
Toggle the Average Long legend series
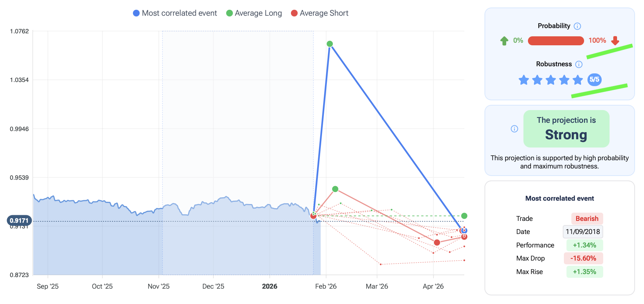[x=254, y=13]
